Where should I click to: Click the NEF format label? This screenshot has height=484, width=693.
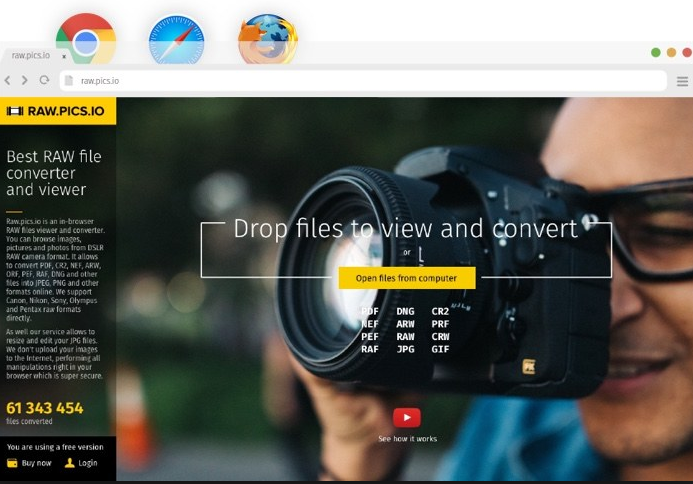(370, 324)
